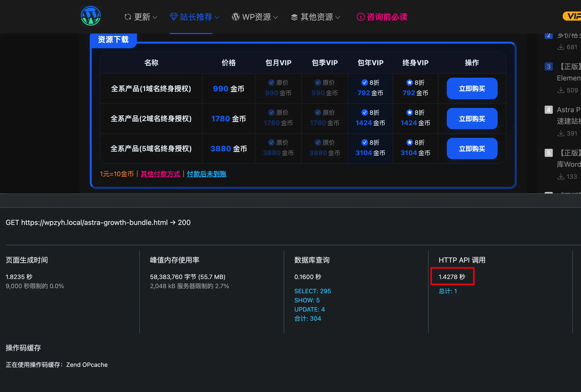Open the 付款后未到账 link
Image resolution: width=581 pixels, height=392 pixels.
pyautogui.click(x=207, y=174)
